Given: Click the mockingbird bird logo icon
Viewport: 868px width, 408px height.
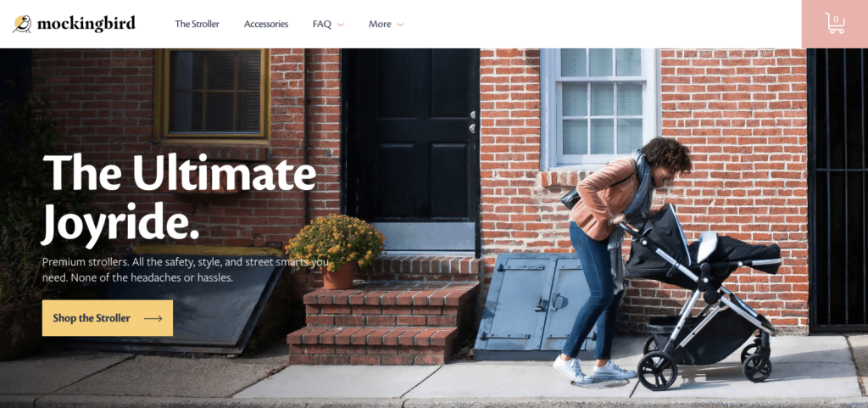Looking at the screenshot, I should click(22, 24).
